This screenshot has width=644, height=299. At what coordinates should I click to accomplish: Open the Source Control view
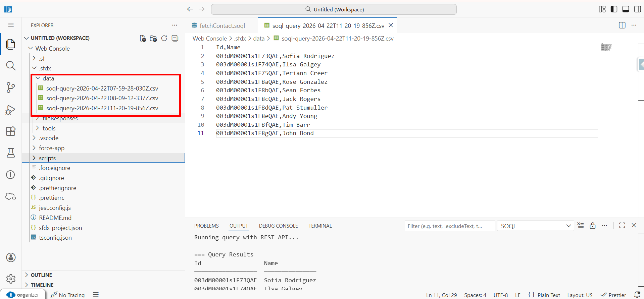[11, 87]
